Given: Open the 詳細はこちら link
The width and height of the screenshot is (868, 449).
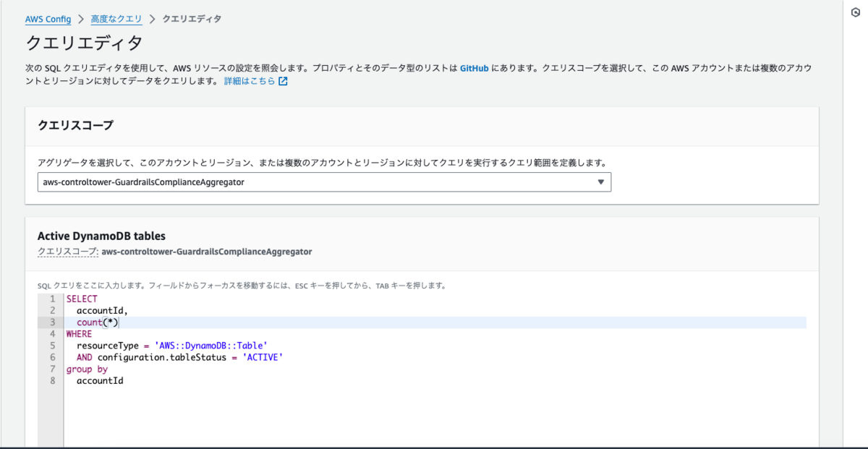Looking at the screenshot, I should click(250, 81).
